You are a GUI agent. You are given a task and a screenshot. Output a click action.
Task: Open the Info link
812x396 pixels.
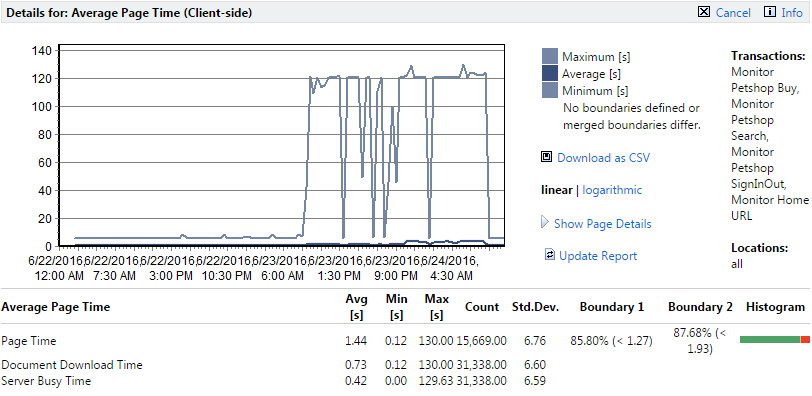[x=792, y=13]
